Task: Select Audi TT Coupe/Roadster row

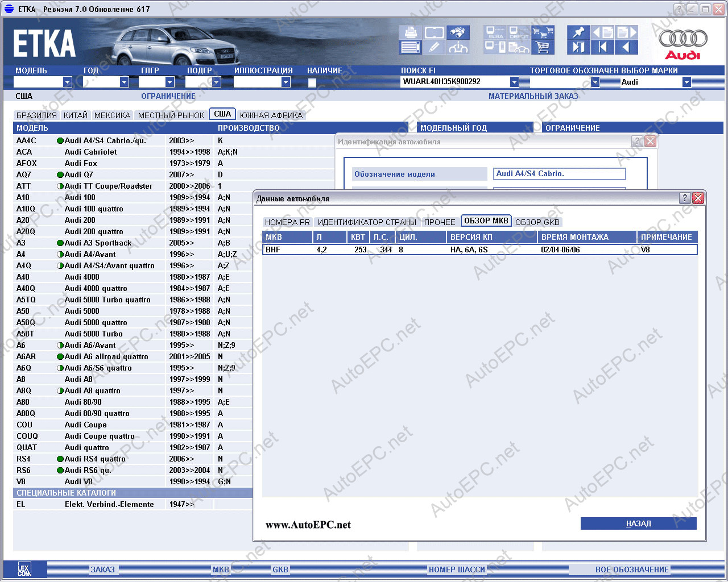Action: [133, 186]
